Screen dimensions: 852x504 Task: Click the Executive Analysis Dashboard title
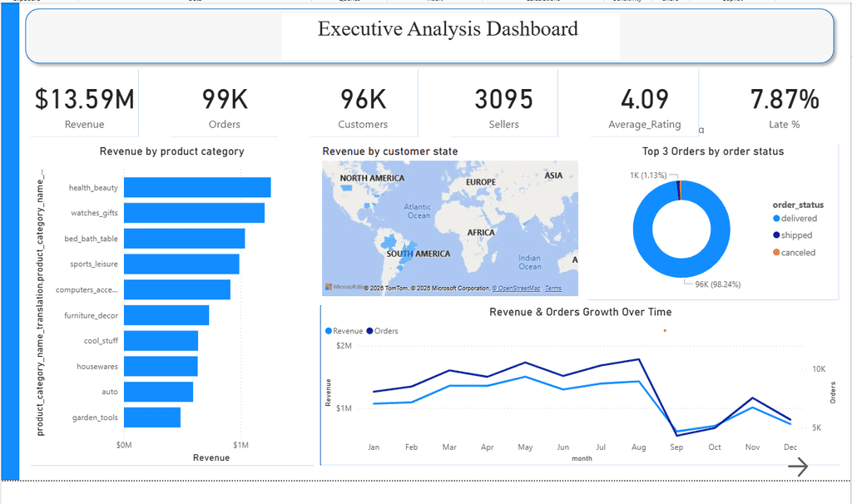[448, 29]
